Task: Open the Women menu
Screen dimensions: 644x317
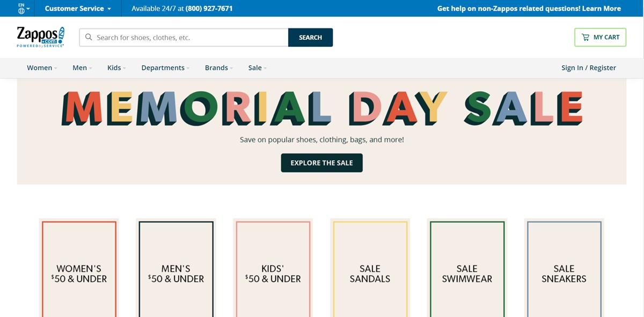Action: [x=42, y=68]
